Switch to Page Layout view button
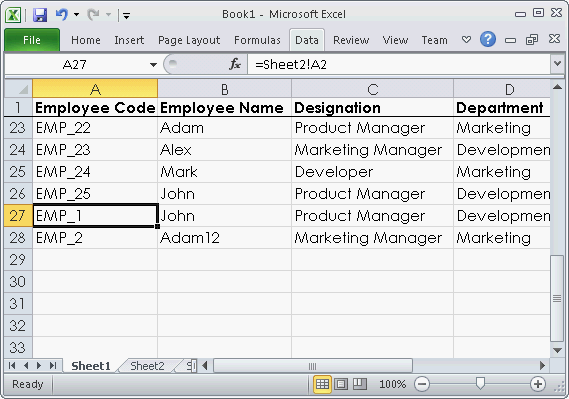Image resolution: width=569 pixels, height=399 pixels. [x=341, y=384]
